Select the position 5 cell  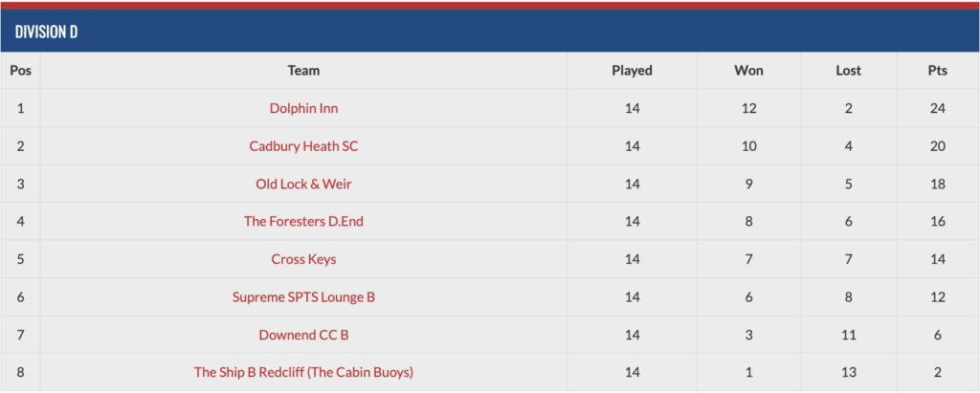tap(21, 259)
